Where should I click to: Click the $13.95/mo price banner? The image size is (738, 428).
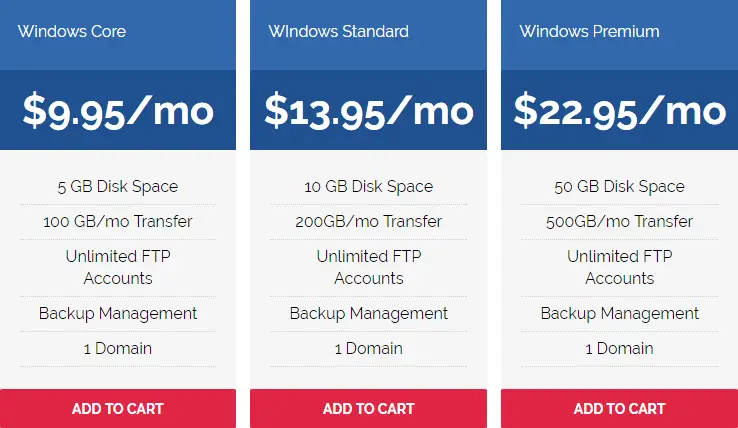coord(369,110)
